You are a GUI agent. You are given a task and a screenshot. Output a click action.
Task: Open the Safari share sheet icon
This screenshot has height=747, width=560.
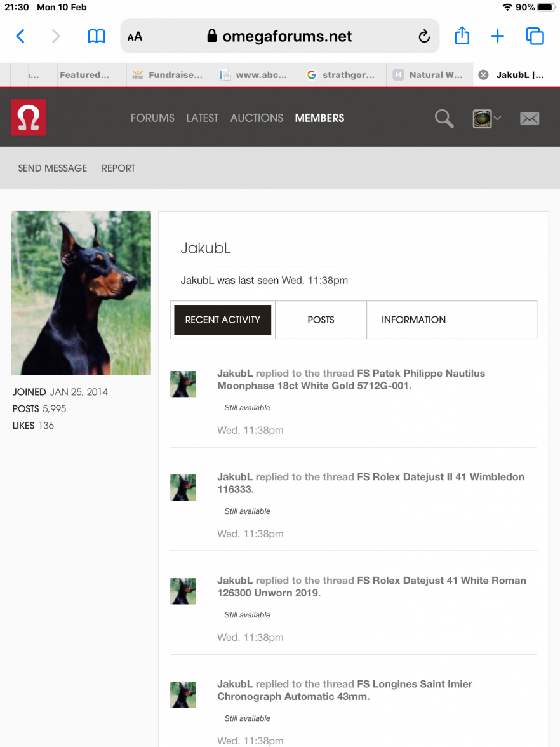[x=462, y=36]
